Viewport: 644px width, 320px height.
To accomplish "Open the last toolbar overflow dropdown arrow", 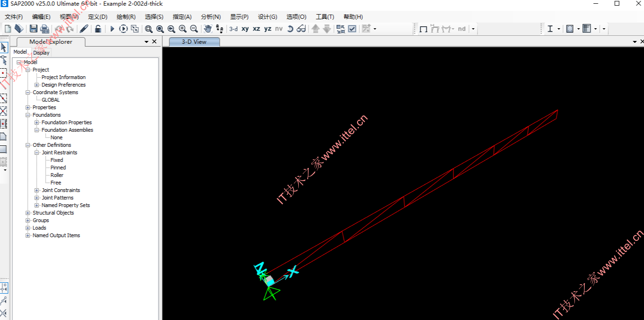I will tap(604, 29).
